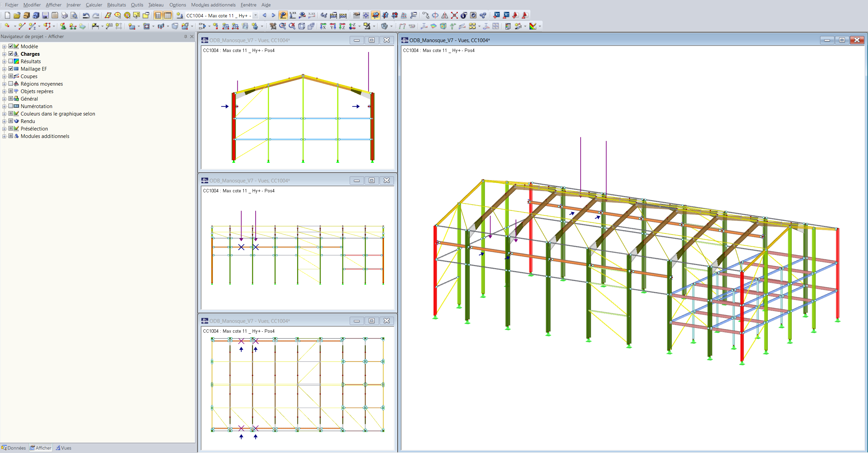Select the mirror objects tool
Image resolution: width=868 pixels, height=453 pixels.
445,15
